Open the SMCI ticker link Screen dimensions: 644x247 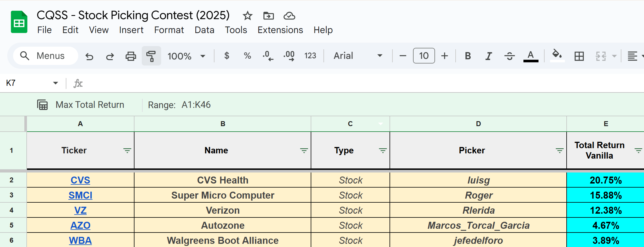pos(80,195)
